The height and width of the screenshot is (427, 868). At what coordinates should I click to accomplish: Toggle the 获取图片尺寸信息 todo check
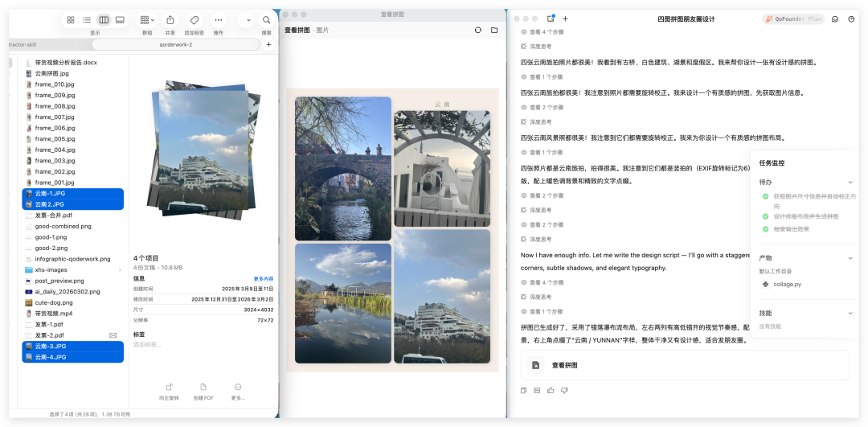(765, 196)
